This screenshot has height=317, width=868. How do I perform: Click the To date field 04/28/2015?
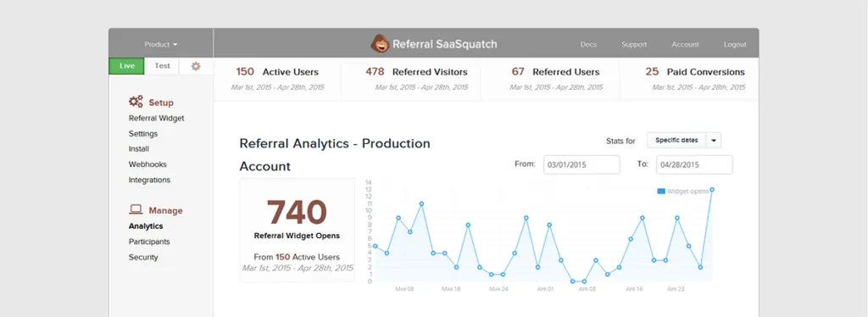click(x=695, y=165)
